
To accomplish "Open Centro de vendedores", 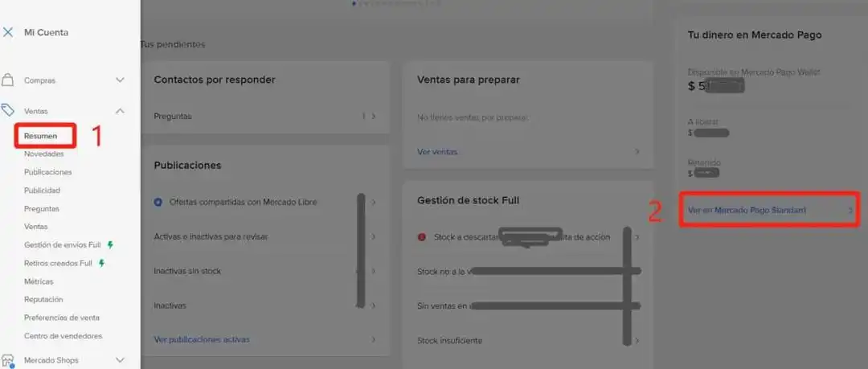I will [63, 336].
